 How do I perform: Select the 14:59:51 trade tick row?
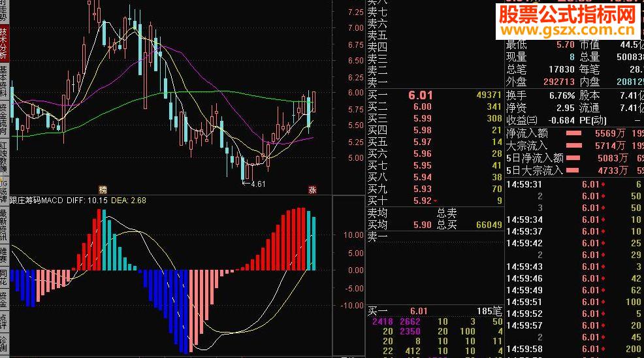coord(575,302)
